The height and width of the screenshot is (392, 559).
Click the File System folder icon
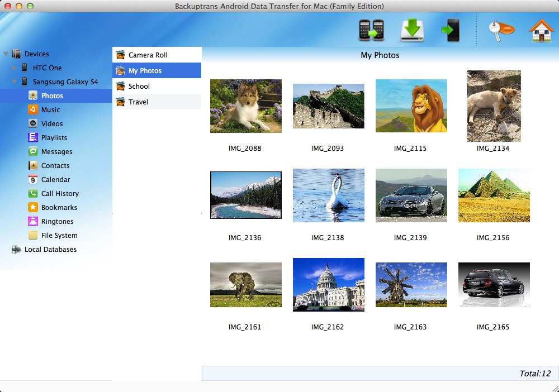point(33,235)
